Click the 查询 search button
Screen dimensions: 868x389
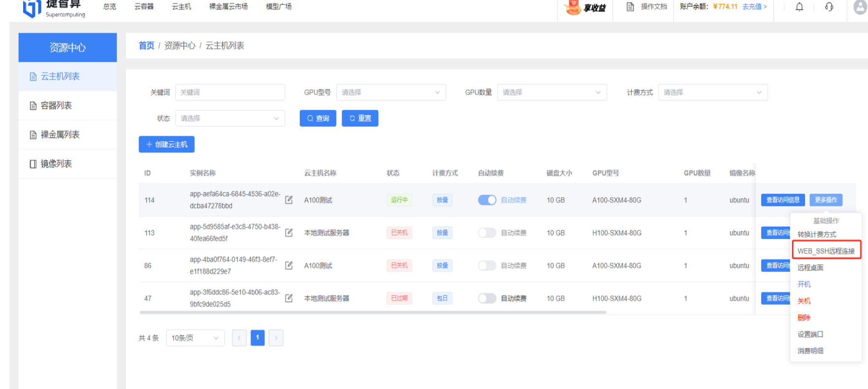point(318,119)
